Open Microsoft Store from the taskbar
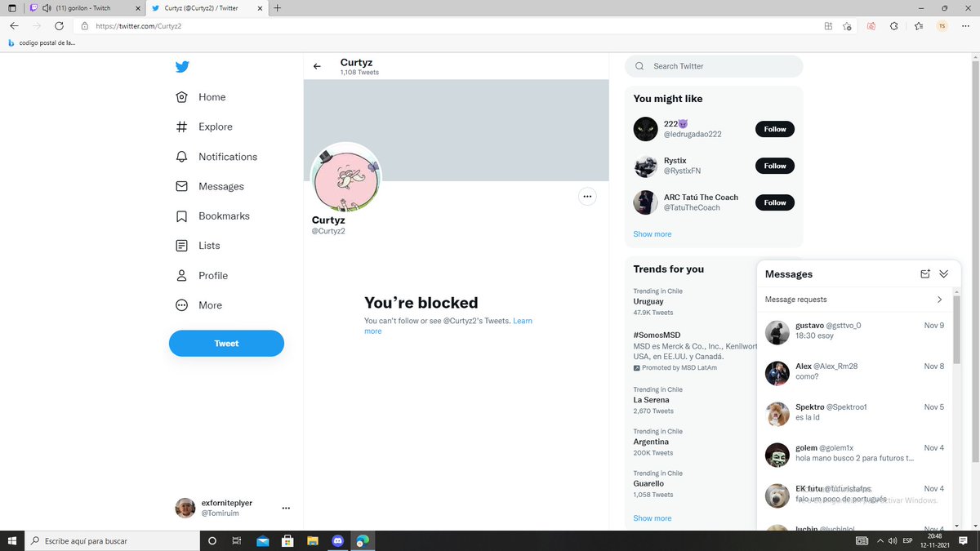The width and height of the screenshot is (980, 551). [287, 540]
